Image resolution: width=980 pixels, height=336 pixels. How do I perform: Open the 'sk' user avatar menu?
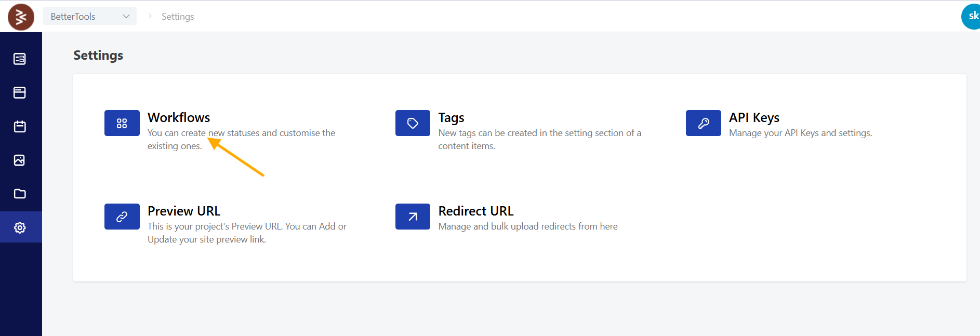[x=971, y=17]
